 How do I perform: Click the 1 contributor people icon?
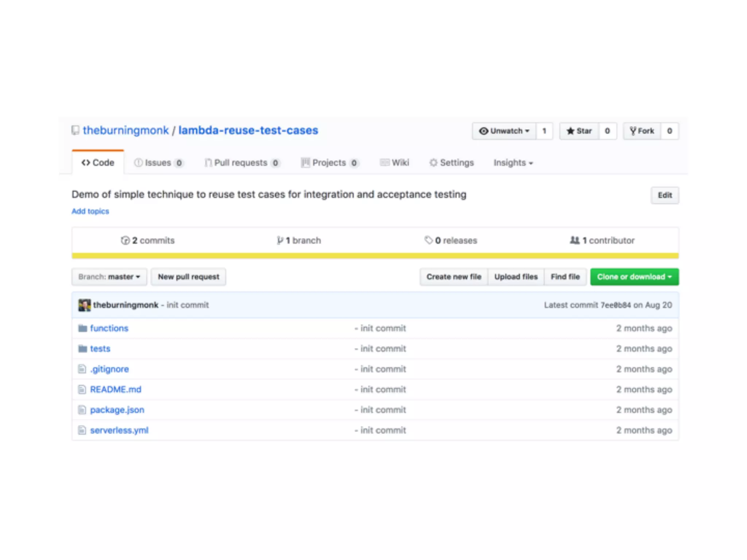coord(574,240)
